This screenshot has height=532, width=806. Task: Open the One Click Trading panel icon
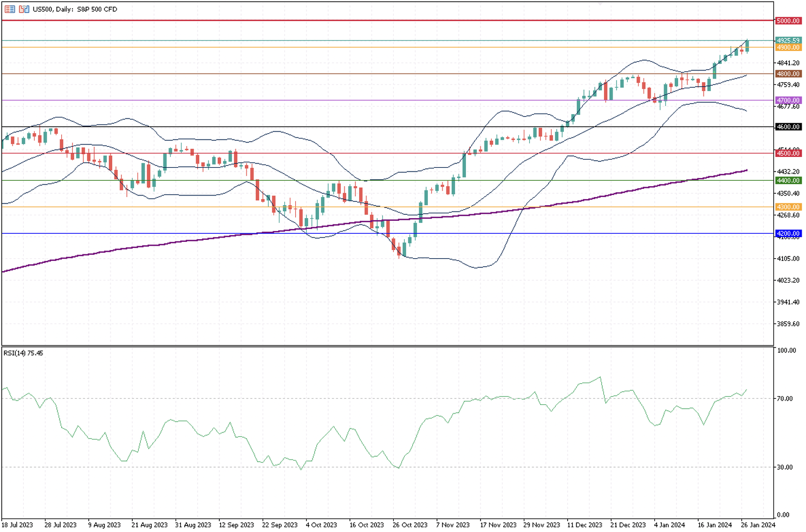click(24, 9)
